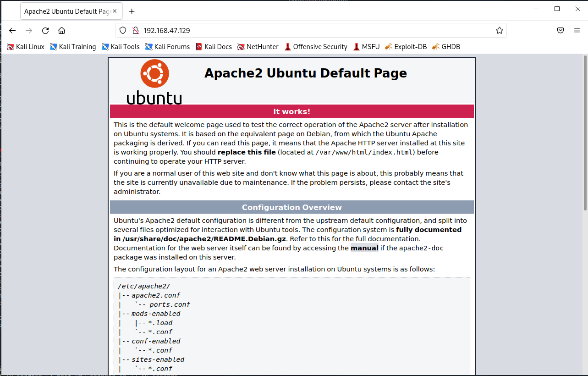Open the browser home page
This screenshot has height=376, width=588.
point(62,30)
